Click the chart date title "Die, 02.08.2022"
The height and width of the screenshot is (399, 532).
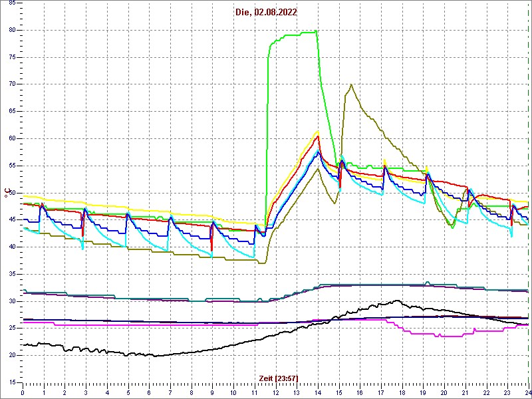266,13
